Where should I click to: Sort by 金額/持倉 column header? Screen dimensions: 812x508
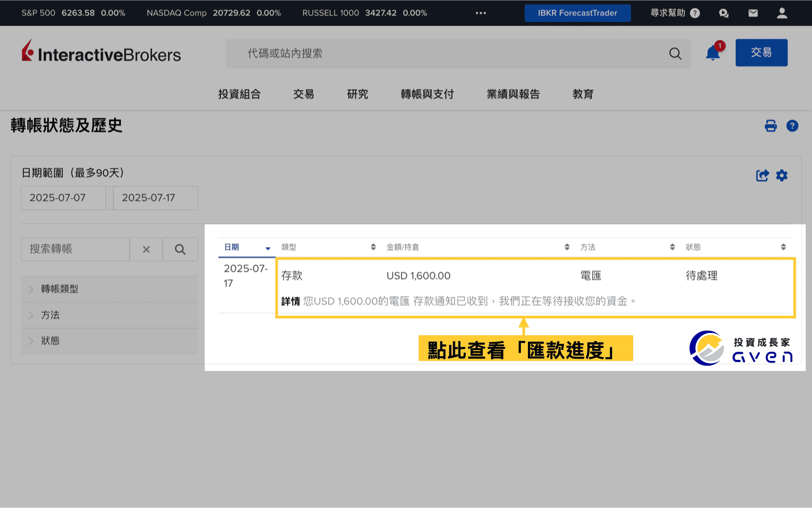(x=478, y=247)
